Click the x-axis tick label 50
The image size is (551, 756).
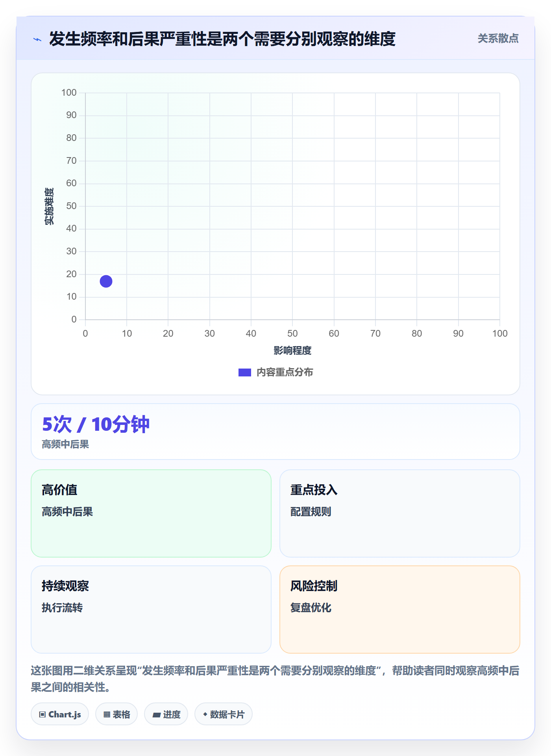point(292,334)
